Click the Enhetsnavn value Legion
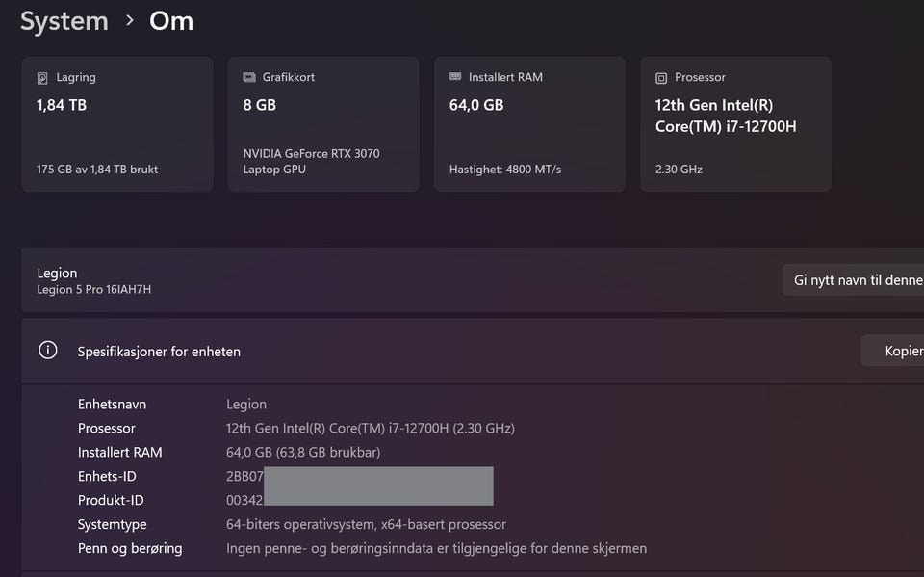This screenshot has width=924, height=577. [x=246, y=405]
